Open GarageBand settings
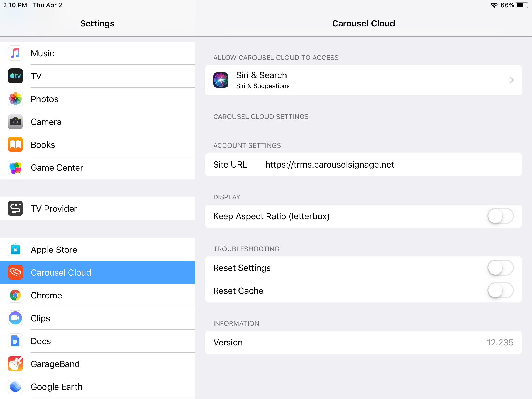 [x=97, y=364]
